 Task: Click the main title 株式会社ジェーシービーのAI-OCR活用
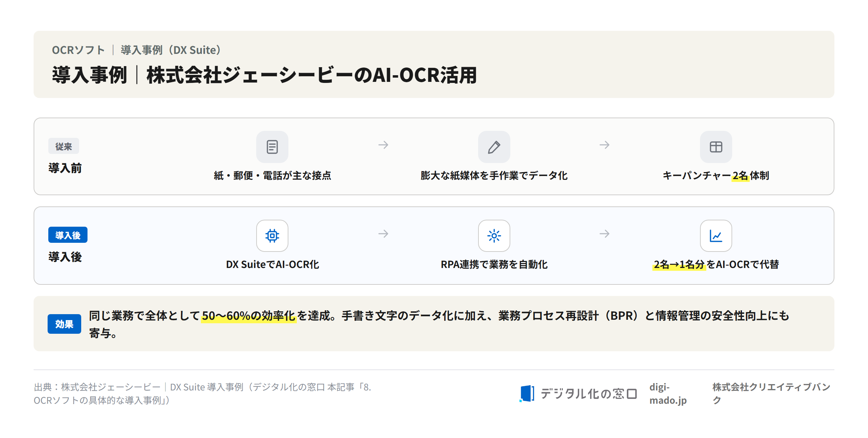tap(311, 75)
